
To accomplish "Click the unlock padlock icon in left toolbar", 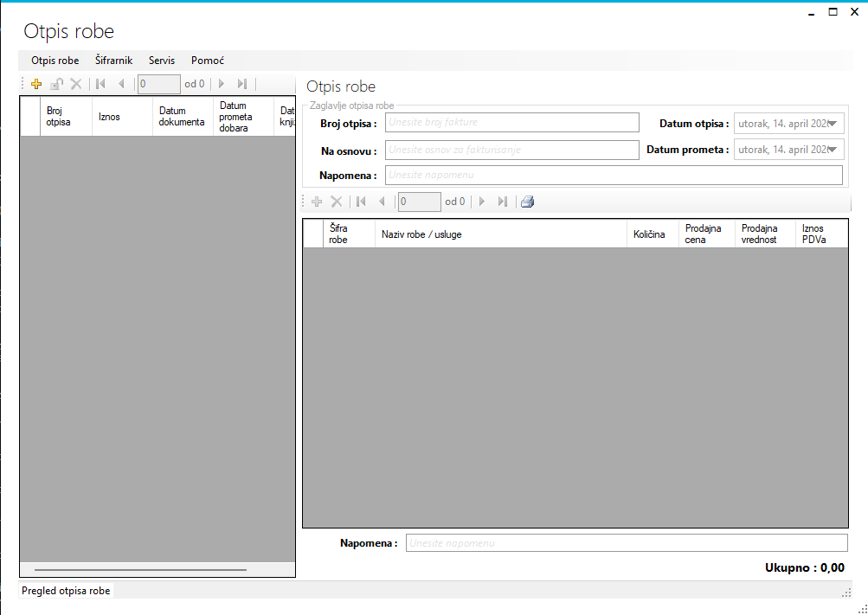I will 56,84.
